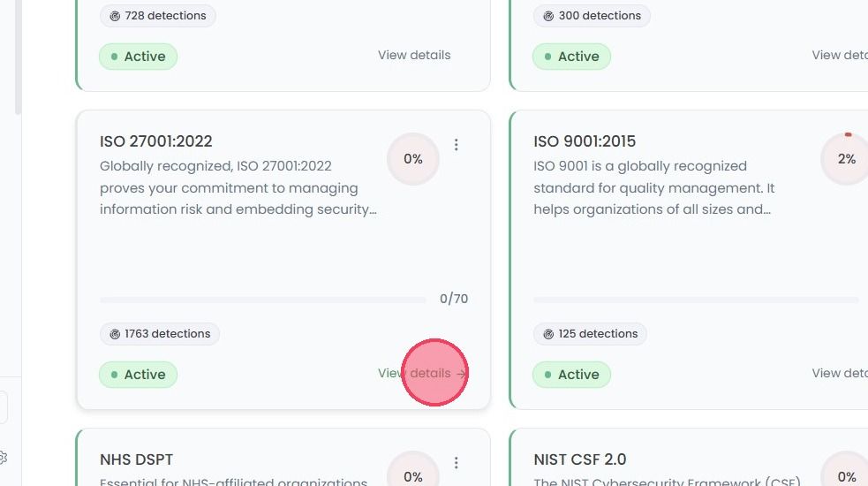Click the Active badge on the 300 detections card
The width and height of the screenshot is (868, 486).
click(x=572, y=57)
